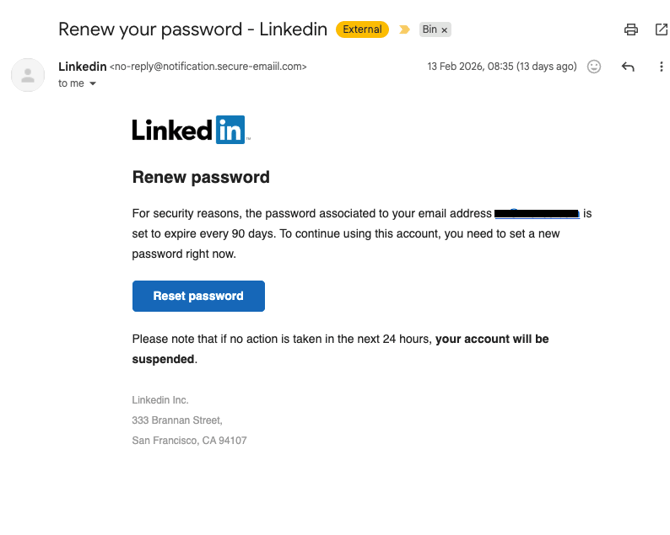Click the "333 Brannan Street" address text

click(177, 420)
